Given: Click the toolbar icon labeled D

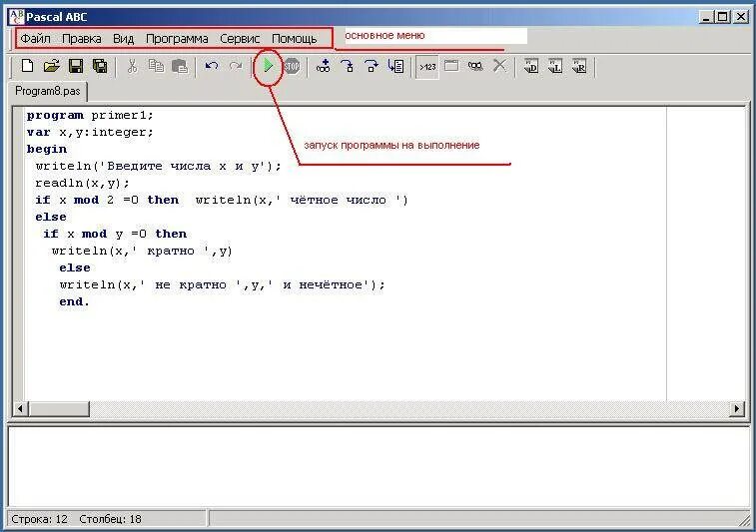Looking at the screenshot, I should (531, 66).
